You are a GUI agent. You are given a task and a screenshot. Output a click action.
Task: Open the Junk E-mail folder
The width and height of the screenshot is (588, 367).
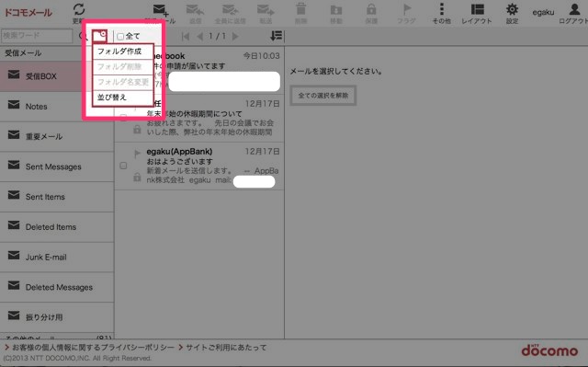pyautogui.click(x=57, y=257)
